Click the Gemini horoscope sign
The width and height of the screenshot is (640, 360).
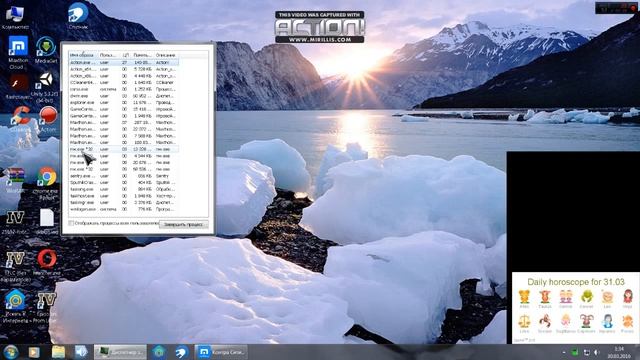coord(566,299)
